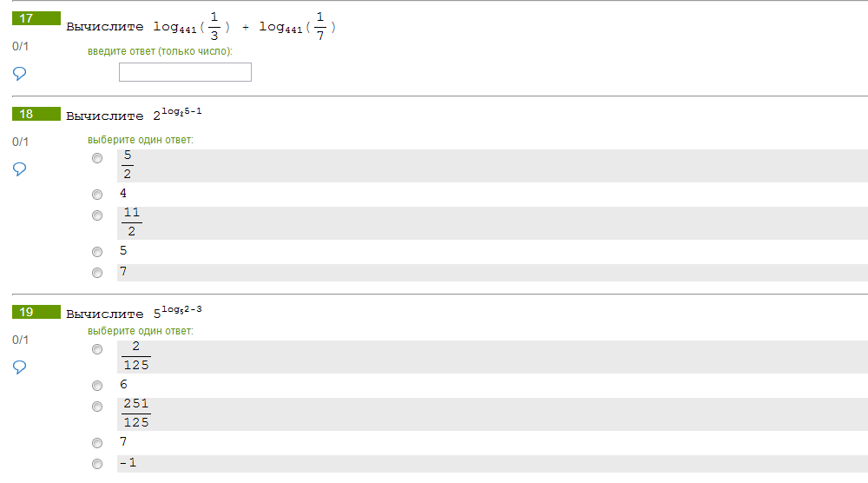The height and width of the screenshot is (483, 868).
Task: Choose answer 6 in question 19
Action: [97, 386]
